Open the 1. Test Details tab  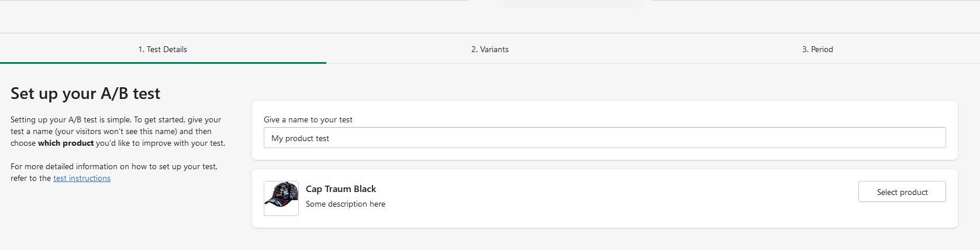pyautogui.click(x=163, y=49)
